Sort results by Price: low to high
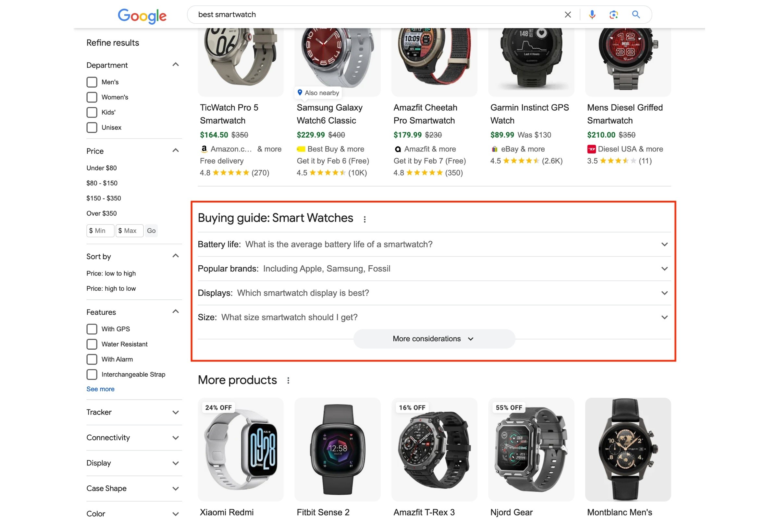 [x=111, y=273]
